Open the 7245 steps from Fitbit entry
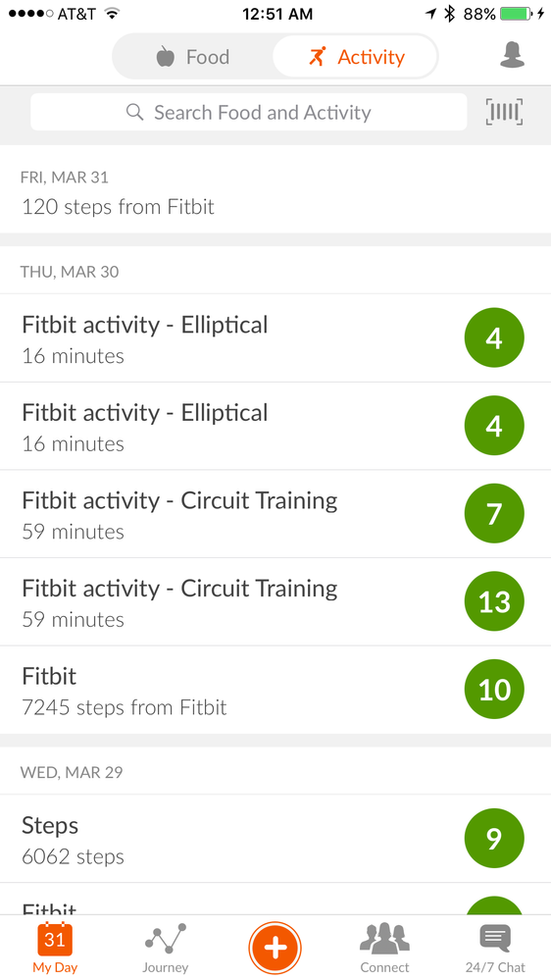 tap(275, 690)
